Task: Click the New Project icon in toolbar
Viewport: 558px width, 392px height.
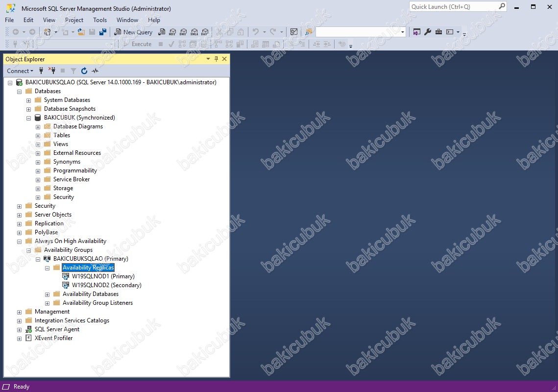Action: tap(47, 32)
